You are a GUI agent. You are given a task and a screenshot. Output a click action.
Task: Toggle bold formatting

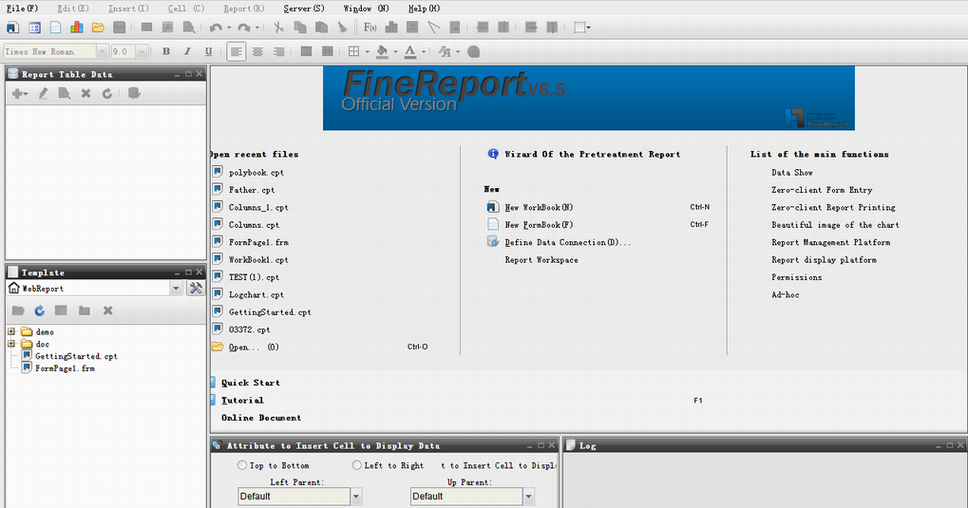tap(166, 52)
